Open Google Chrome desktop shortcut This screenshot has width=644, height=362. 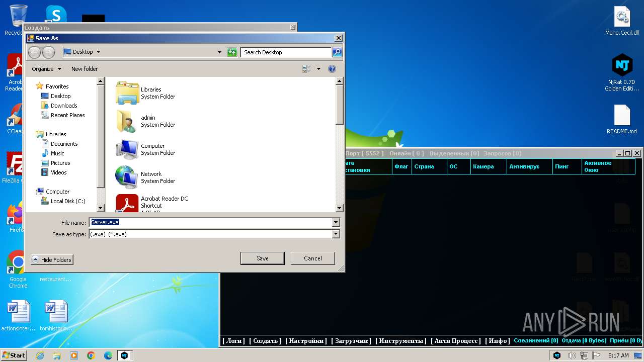click(18, 269)
